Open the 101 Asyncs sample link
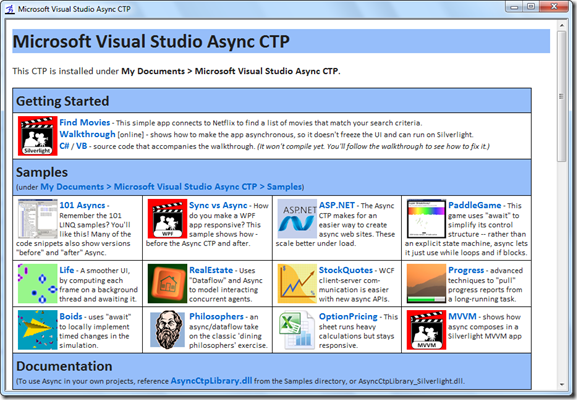Image resolution: width=577 pixels, height=400 pixels. 82,205
